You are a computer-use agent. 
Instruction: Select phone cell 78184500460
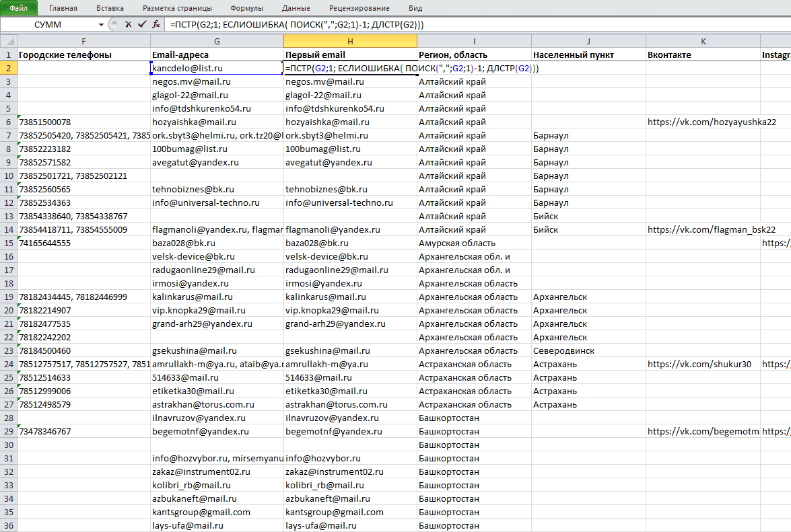point(83,350)
